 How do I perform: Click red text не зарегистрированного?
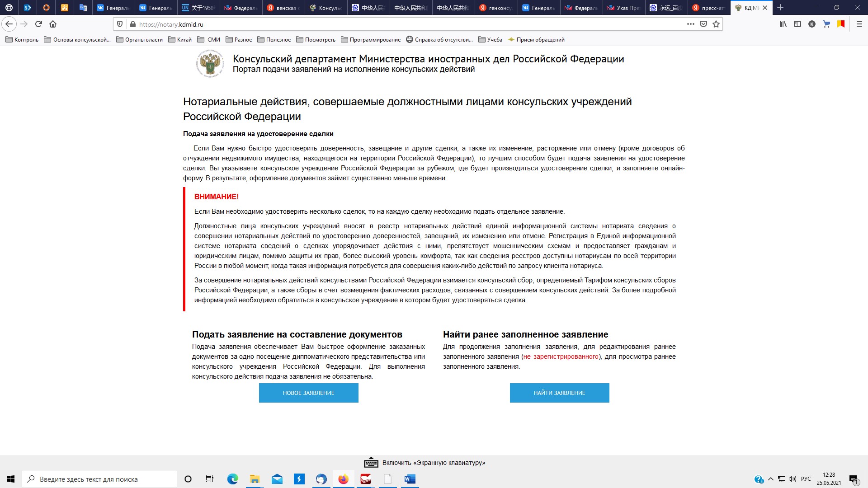(561, 357)
